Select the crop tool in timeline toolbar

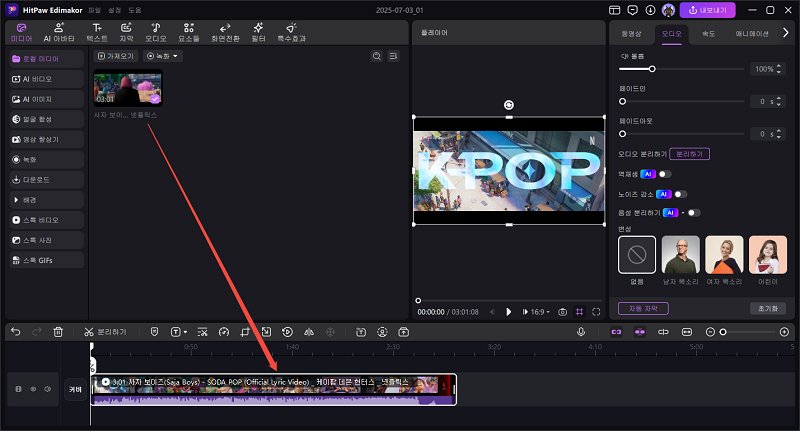point(245,332)
